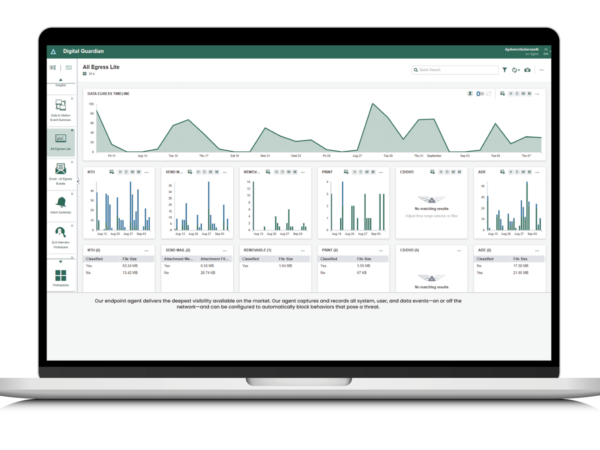
Task: Open the Data In Motion Event Summary workspace
Action: (61, 105)
